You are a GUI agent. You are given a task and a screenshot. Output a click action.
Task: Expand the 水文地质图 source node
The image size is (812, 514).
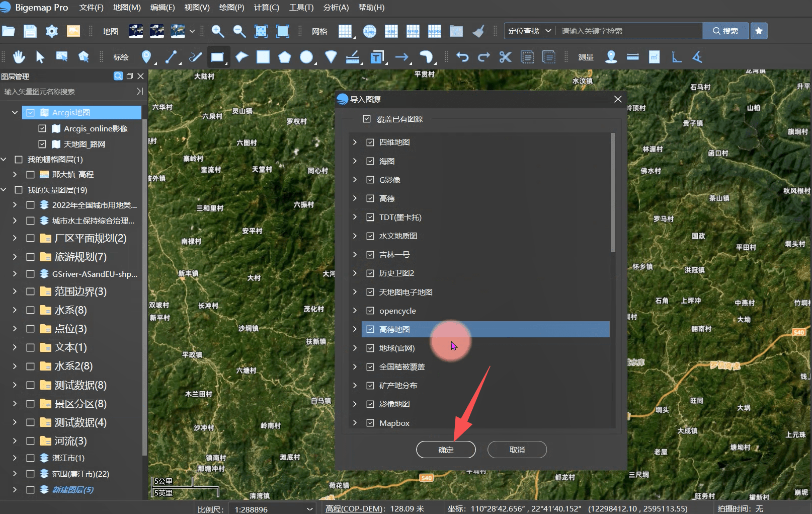pos(355,236)
